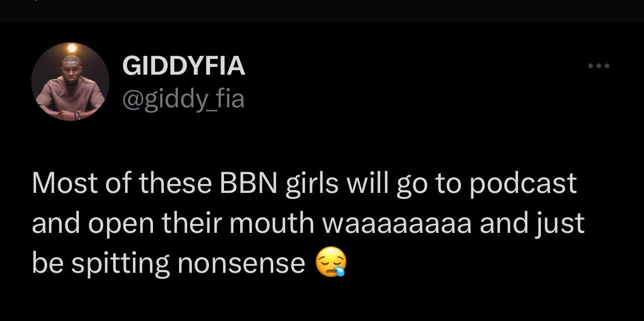Click the word "nonsense" in the tweet

click(x=241, y=264)
